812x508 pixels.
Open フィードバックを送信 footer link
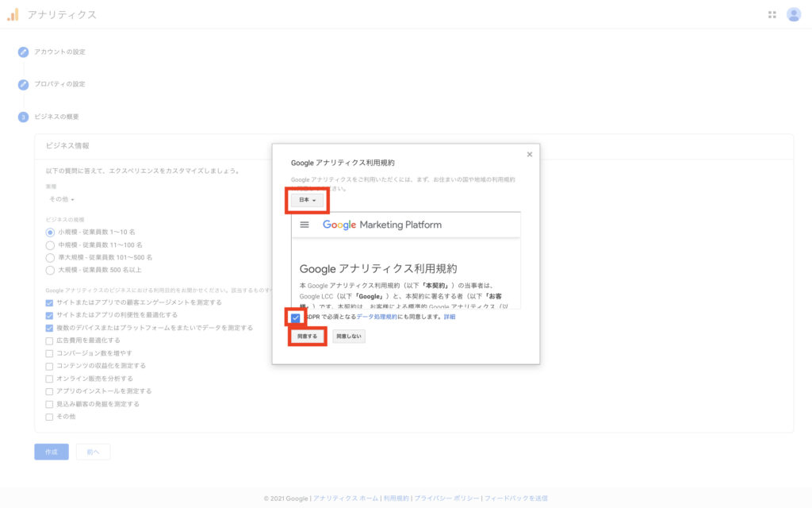point(515,498)
